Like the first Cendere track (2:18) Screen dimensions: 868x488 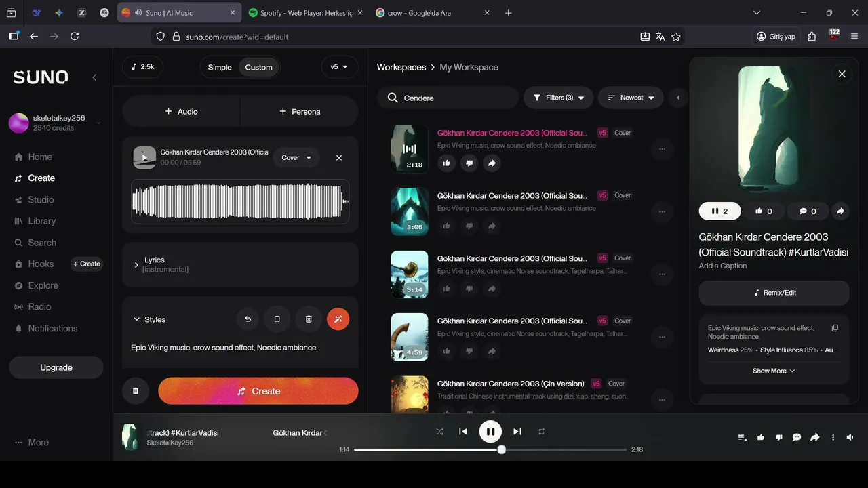click(446, 163)
